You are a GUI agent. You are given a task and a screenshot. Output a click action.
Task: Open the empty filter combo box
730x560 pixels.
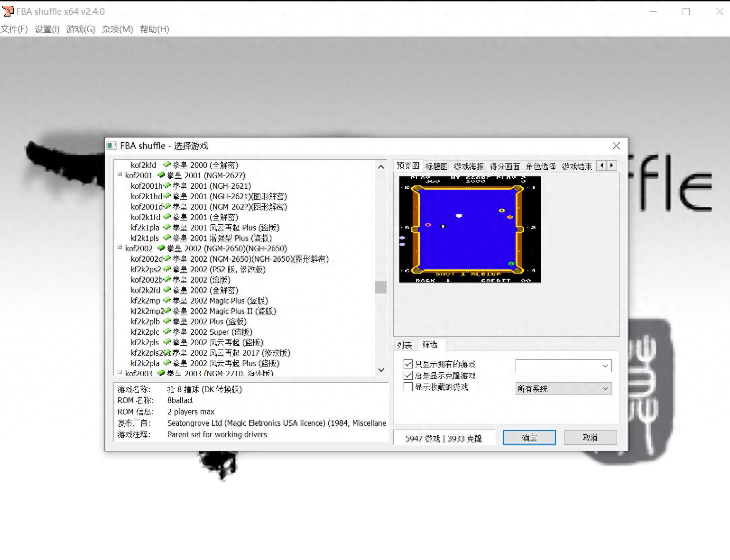click(x=564, y=366)
